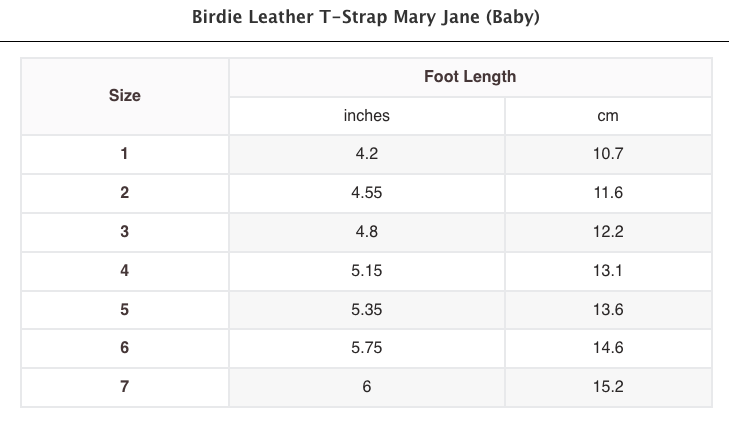Screen dimensions: 729x429
Task: Select the inches subheader
Action: tap(366, 116)
